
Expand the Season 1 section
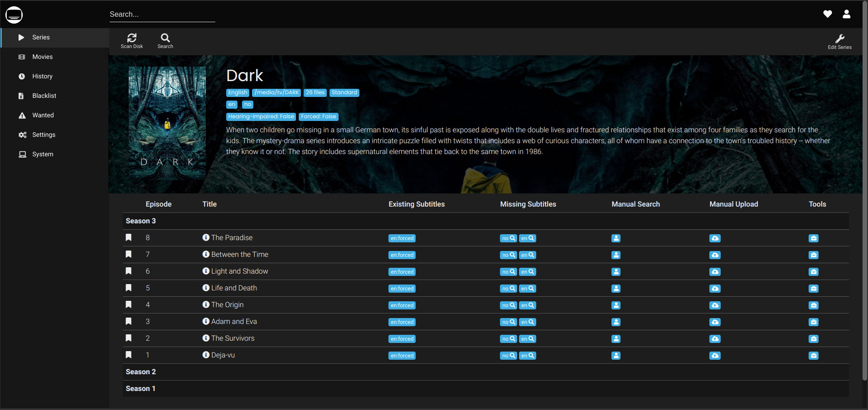(141, 389)
